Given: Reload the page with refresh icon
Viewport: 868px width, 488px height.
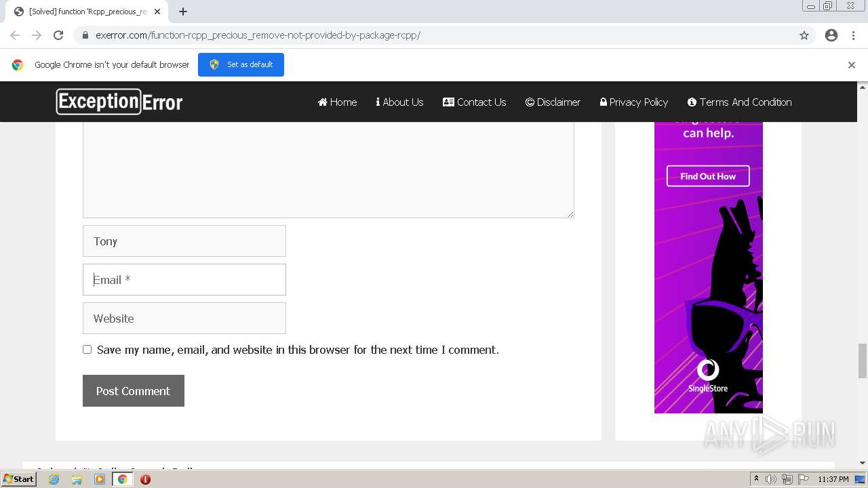Looking at the screenshot, I should 58,35.
